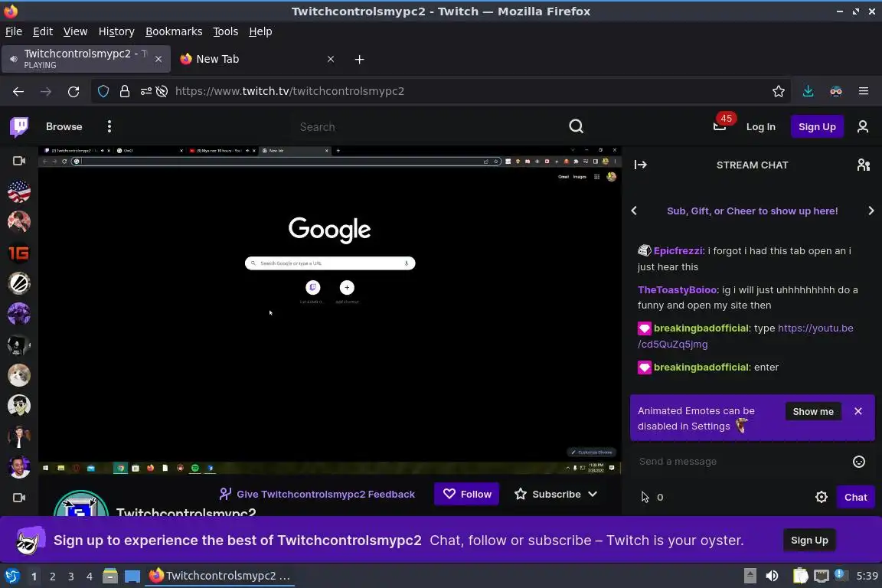Viewport: 882px width, 588px height.
Task: Click Give Twitchcontrolsmypc2 Feedback link
Action: (317, 494)
